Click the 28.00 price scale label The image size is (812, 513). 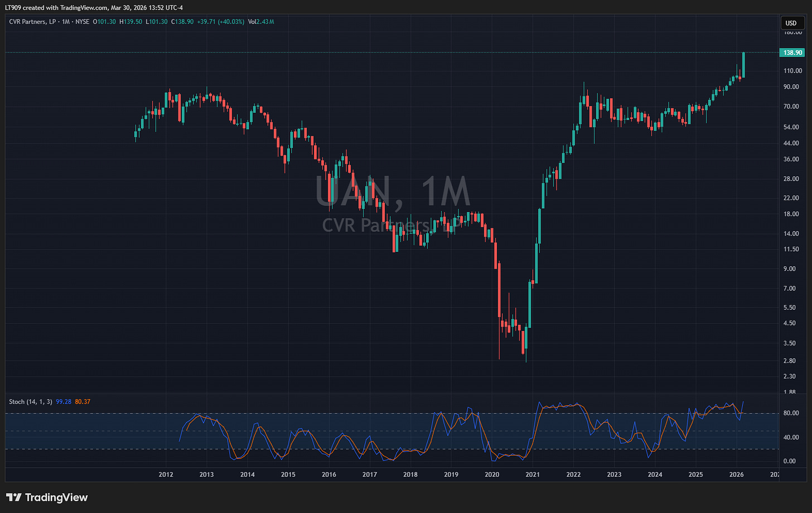click(x=791, y=179)
